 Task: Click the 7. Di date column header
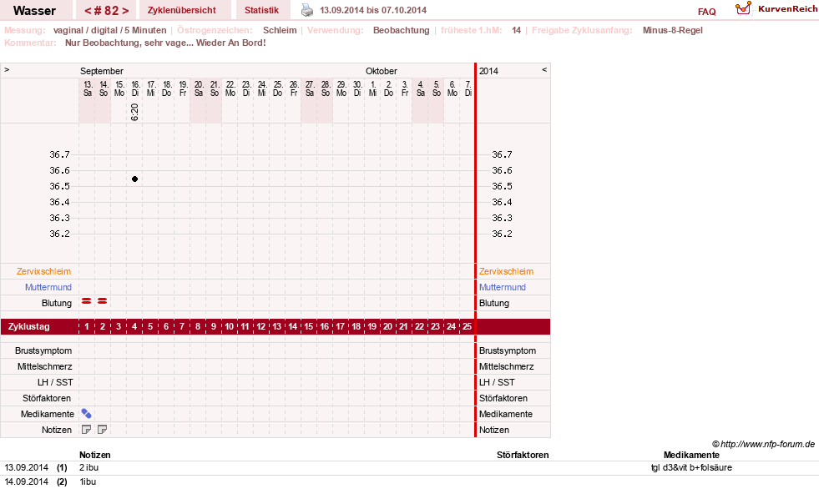(x=468, y=88)
